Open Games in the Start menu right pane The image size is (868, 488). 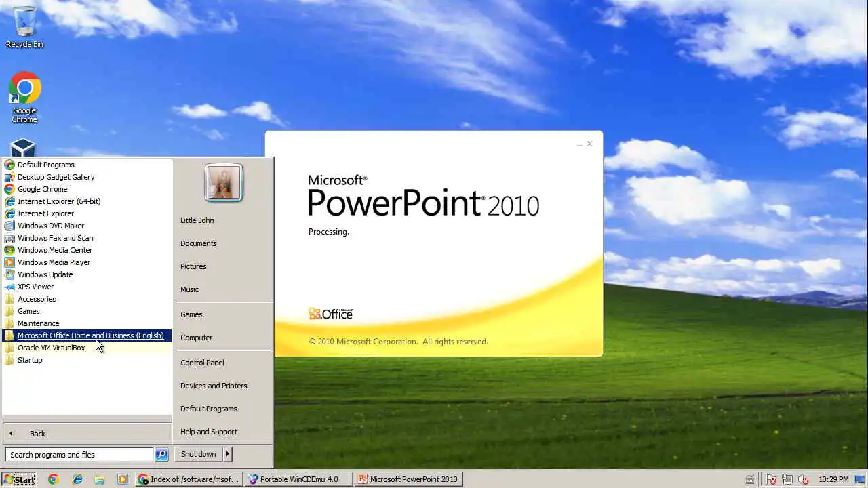tap(191, 314)
